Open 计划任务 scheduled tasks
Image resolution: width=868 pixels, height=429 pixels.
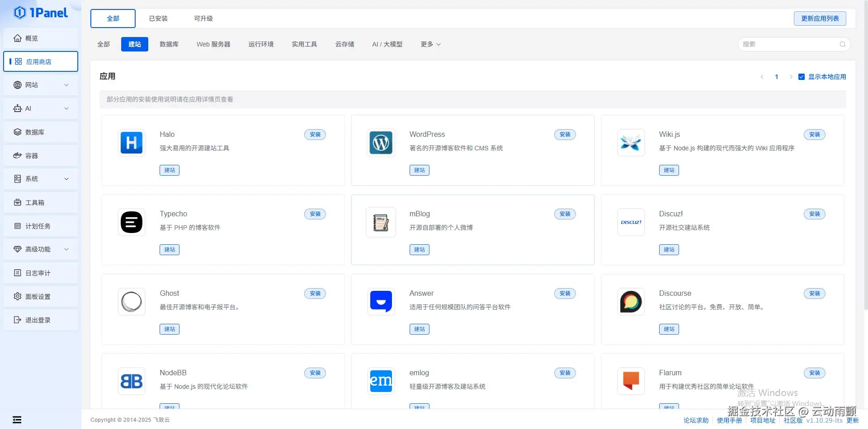[41, 226]
